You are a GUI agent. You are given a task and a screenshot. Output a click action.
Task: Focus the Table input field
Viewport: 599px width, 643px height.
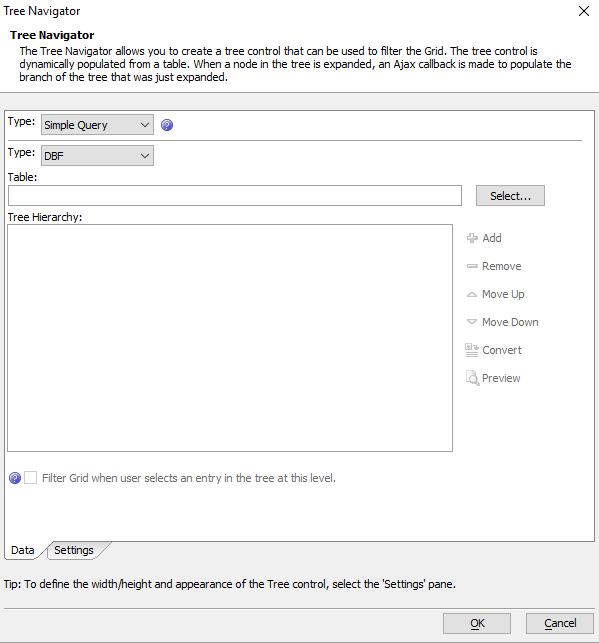[235, 196]
